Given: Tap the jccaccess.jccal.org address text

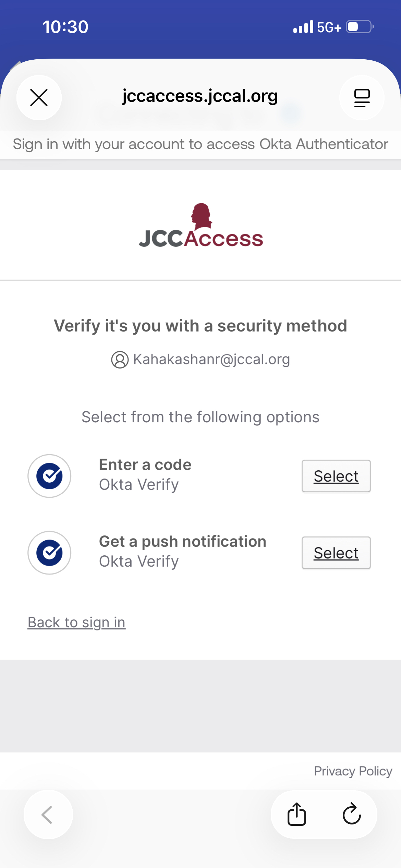Looking at the screenshot, I should pyautogui.click(x=200, y=96).
